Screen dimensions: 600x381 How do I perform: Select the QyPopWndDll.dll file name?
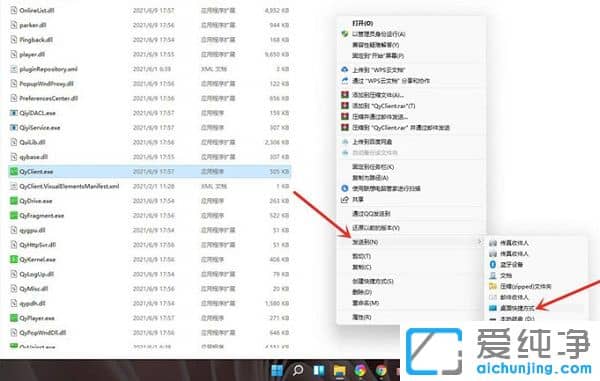coord(43,333)
